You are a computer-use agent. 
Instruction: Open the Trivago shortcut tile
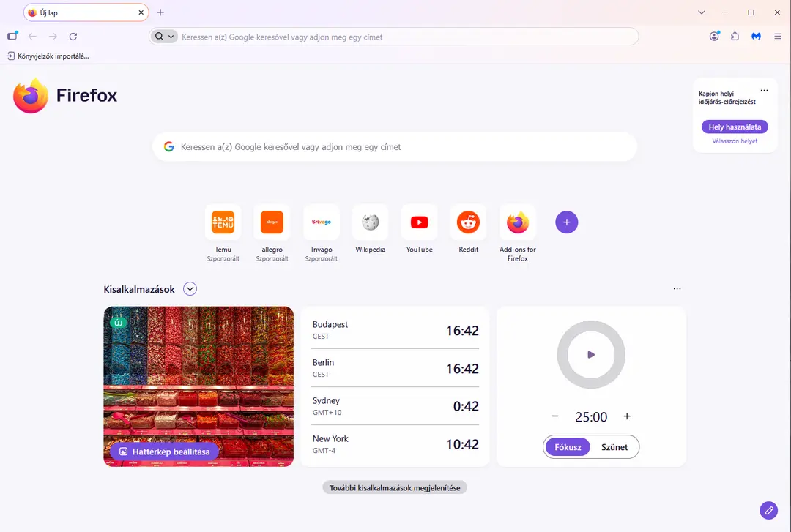[322, 222]
